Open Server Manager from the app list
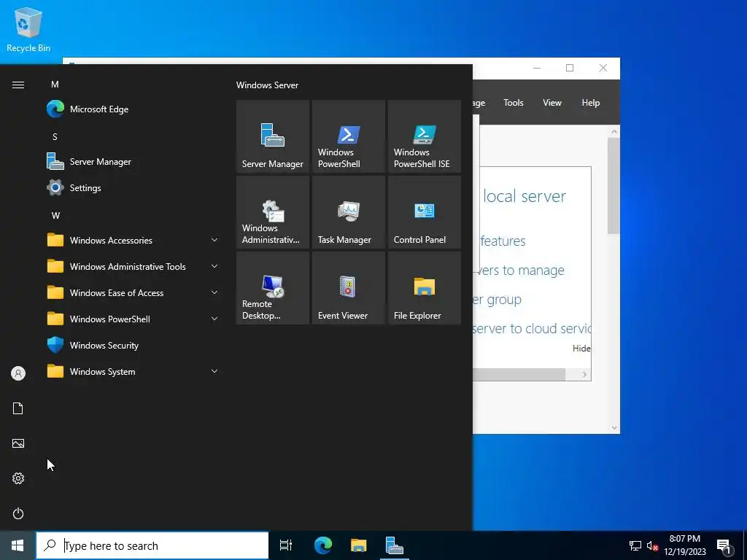Screen dimensions: 747x560 133,161
